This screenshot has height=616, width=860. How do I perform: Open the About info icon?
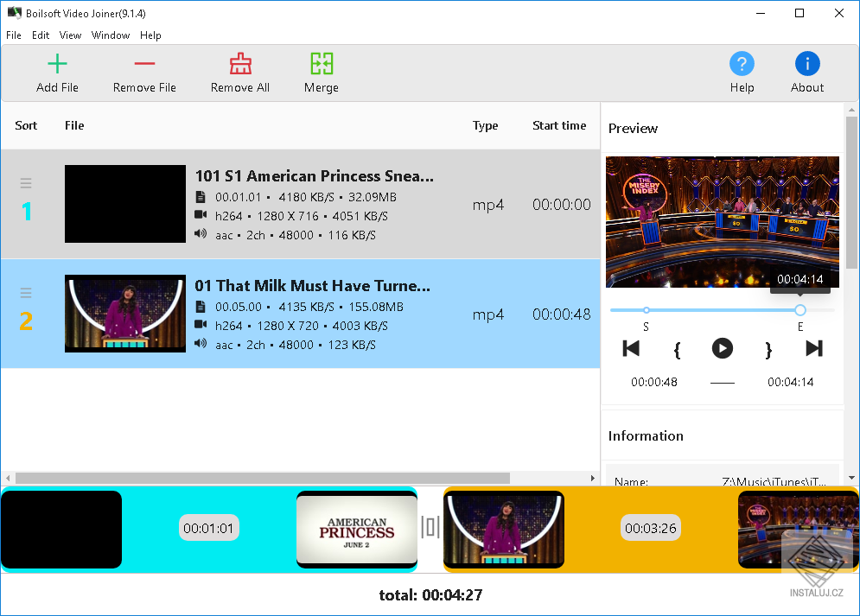pyautogui.click(x=807, y=64)
